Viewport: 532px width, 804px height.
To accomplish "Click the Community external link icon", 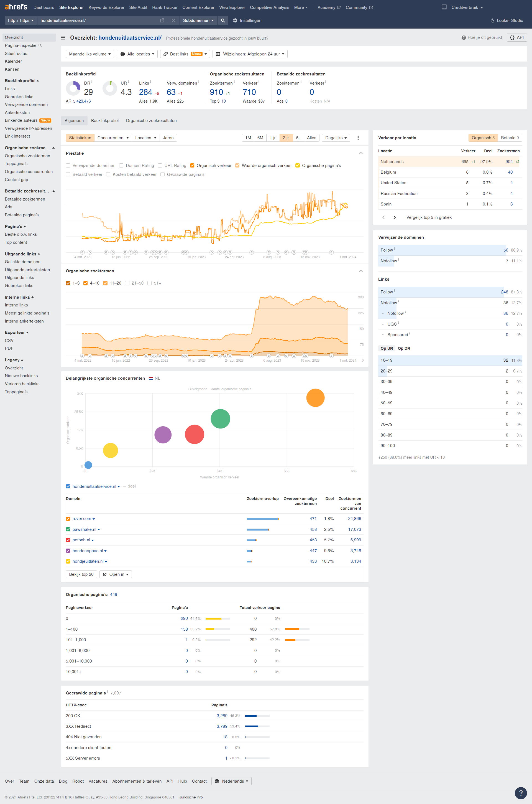I will [x=371, y=7].
